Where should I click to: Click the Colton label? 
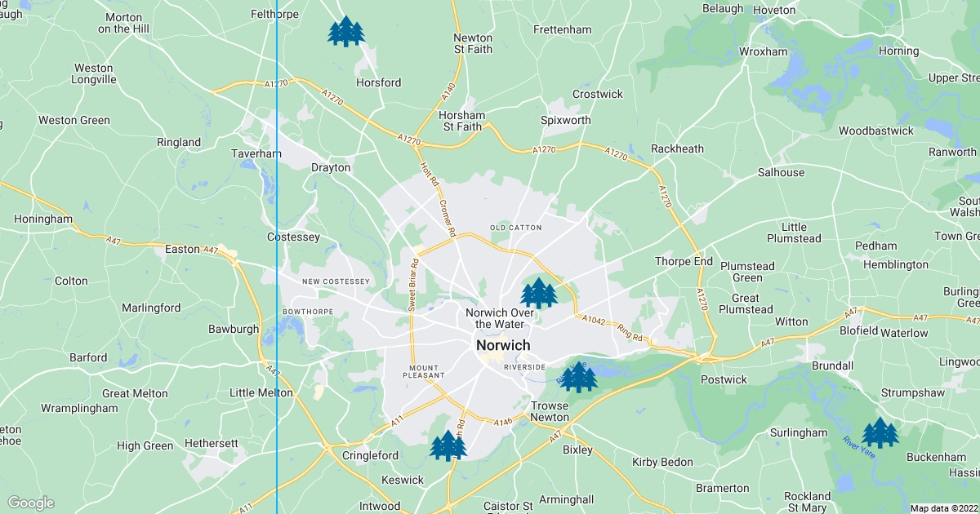click(x=71, y=281)
